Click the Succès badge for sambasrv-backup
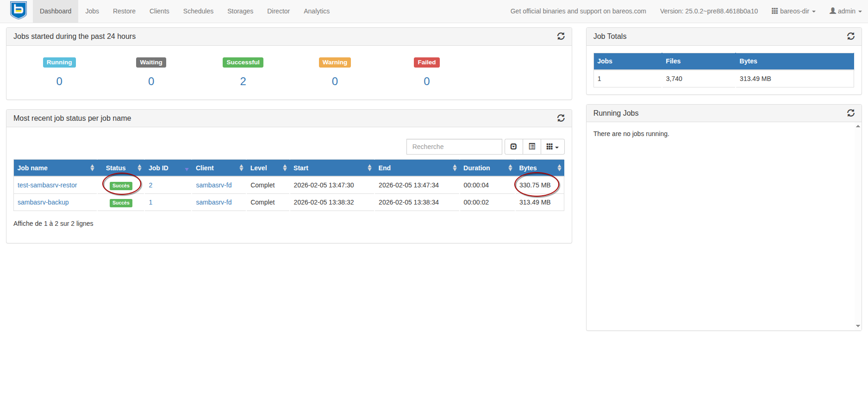The image size is (868, 416). (121, 203)
